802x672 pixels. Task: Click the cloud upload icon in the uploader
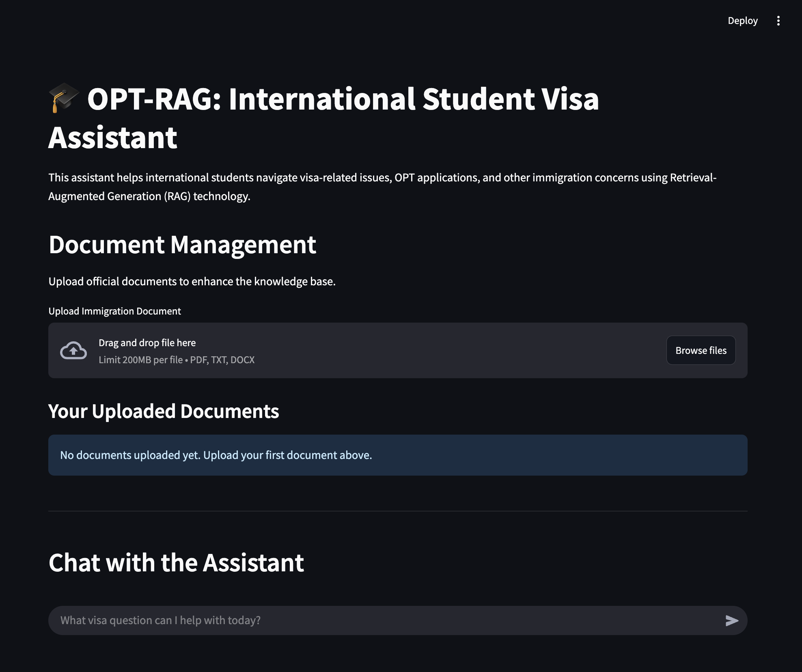tap(73, 350)
